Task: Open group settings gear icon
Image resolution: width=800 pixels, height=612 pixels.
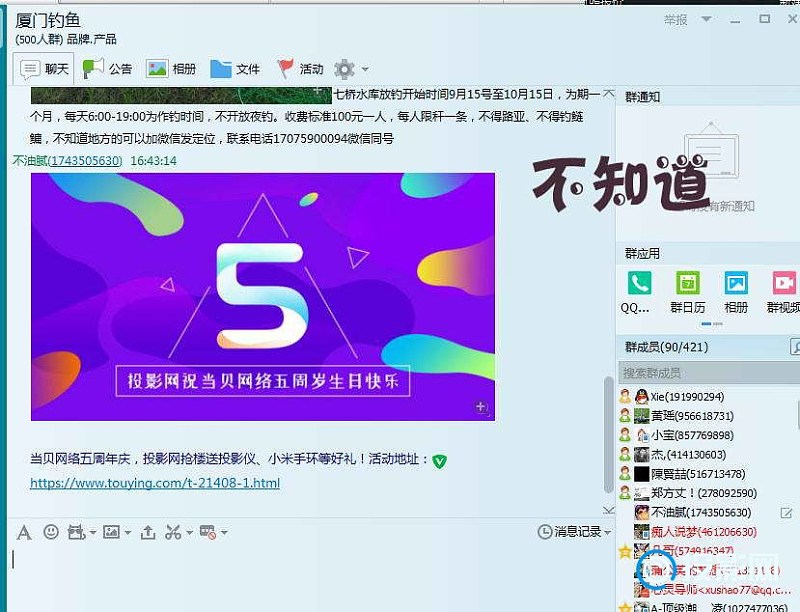Action: (x=344, y=69)
